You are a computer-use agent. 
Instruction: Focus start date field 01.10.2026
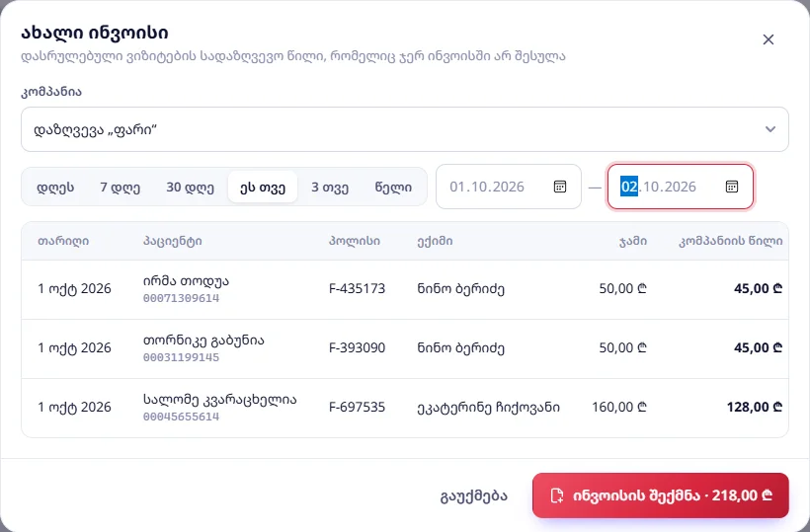509,187
